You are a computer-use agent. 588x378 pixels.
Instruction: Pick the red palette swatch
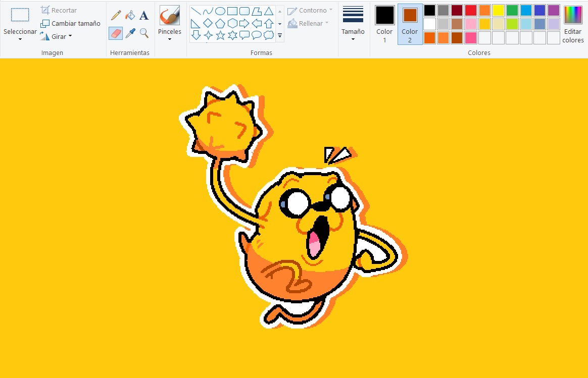pyautogui.click(x=471, y=10)
